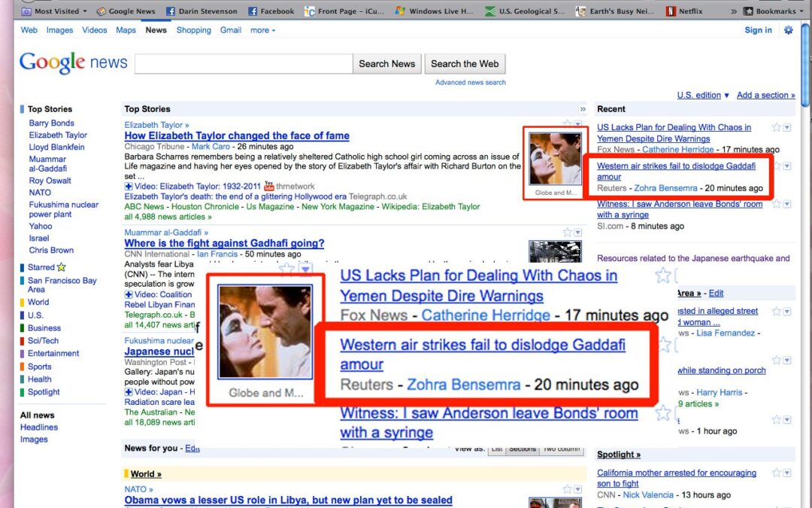This screenshot has height=508, width=812.
Task: Expand Elizabeth Taylor video with plus icon
Action: click(129, 186)
